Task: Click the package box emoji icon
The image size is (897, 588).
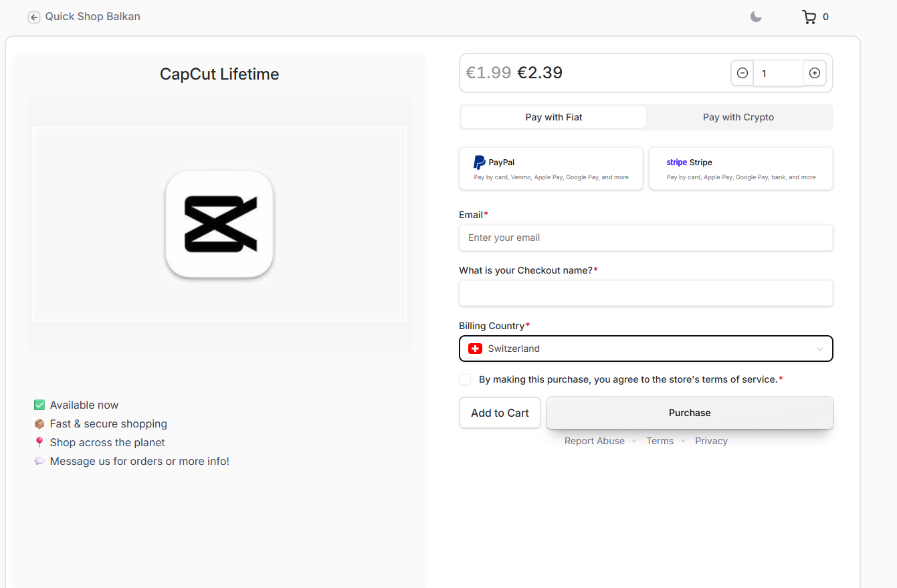Action: pyautogui.click(x=39, y=423)
